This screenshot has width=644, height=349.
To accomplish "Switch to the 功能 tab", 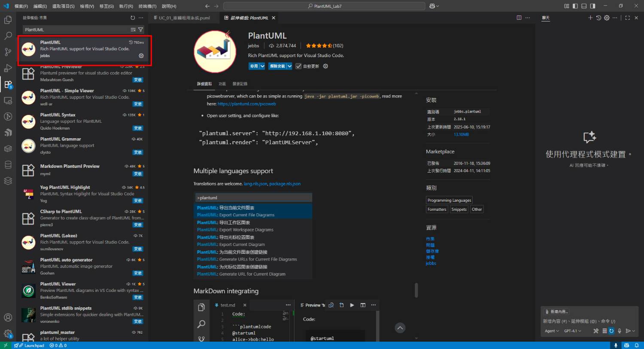I will [x=222, y=84].
